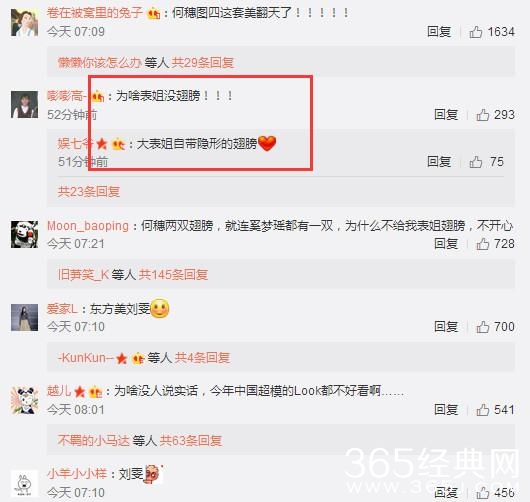530x502 pixels.
Task: Click thumbs-up icon beside 293 likes
Action: tap(483, 115)
